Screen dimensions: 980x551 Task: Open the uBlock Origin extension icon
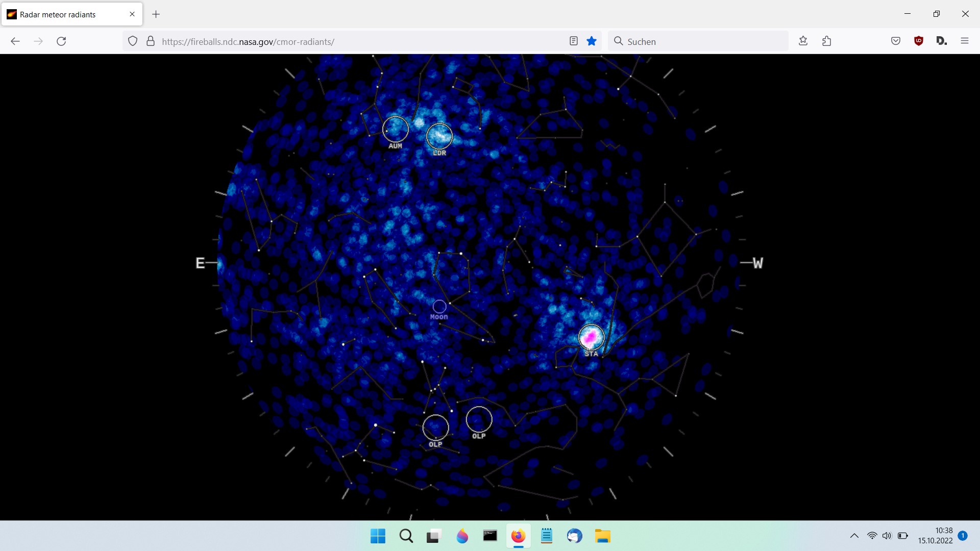(918, 41)
